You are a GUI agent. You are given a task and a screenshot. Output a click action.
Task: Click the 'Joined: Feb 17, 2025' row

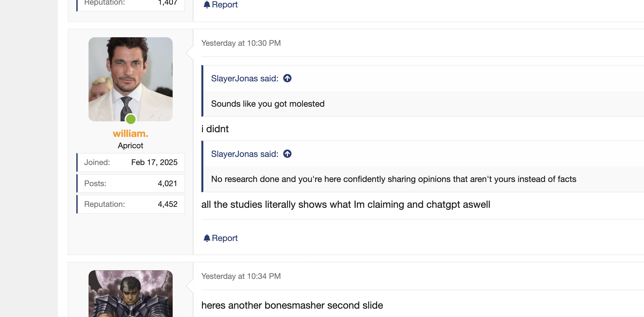pyautogui.click(x=131, y=162)
